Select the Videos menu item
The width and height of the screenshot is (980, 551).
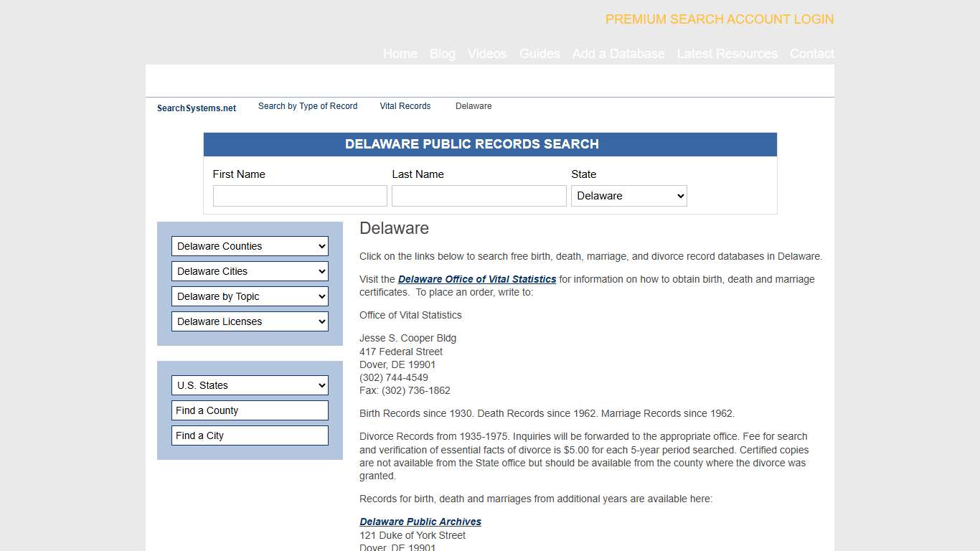(x=487, y=54)
